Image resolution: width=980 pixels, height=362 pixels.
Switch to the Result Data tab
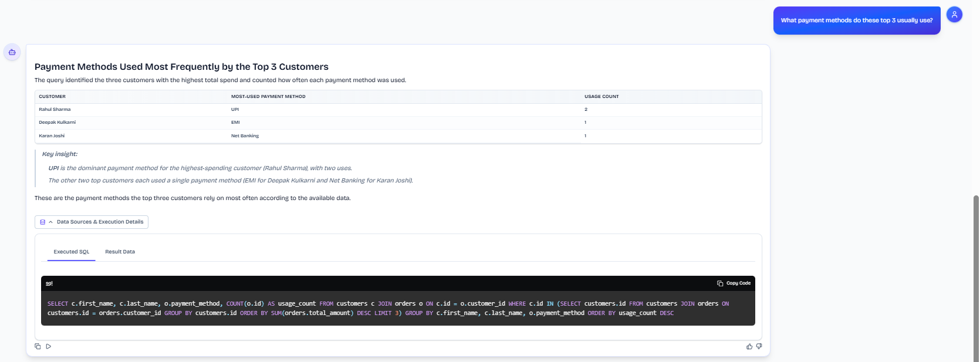[x=120, y=252]
